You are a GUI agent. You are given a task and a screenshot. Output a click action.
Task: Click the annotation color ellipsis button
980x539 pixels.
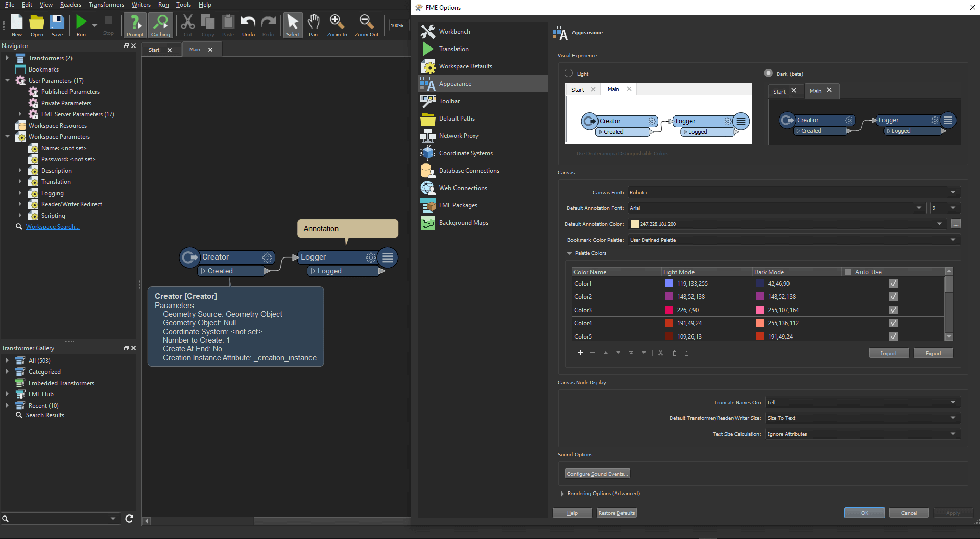tap(955, 224)
